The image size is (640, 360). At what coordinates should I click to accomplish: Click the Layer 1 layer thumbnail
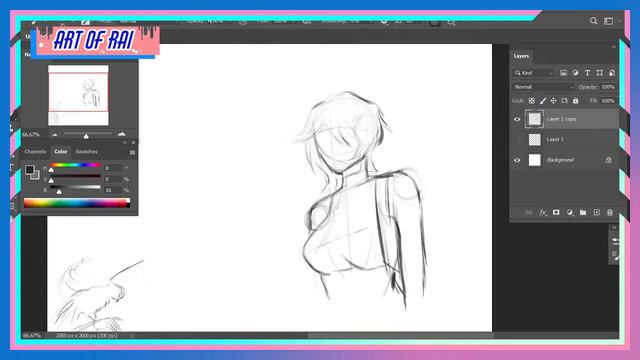click(x=534, y=140)
